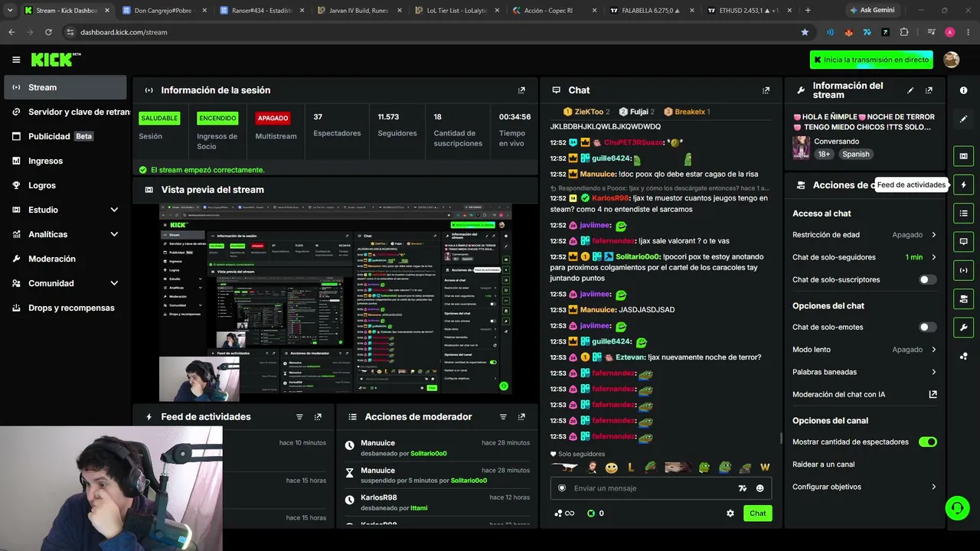Image resolution: width=980 pixels, height=551 pixels.
Task: Open chat settings gear icon
Action: [730, 514]
